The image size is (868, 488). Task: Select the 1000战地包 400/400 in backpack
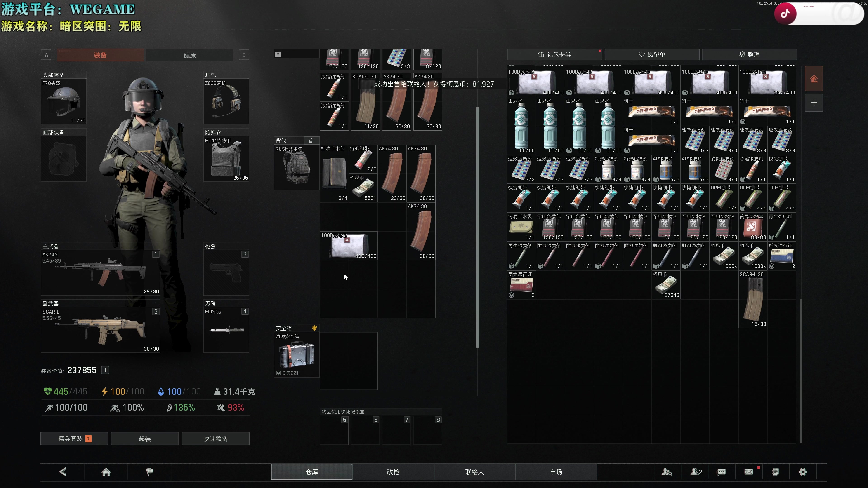click(349, 246)
